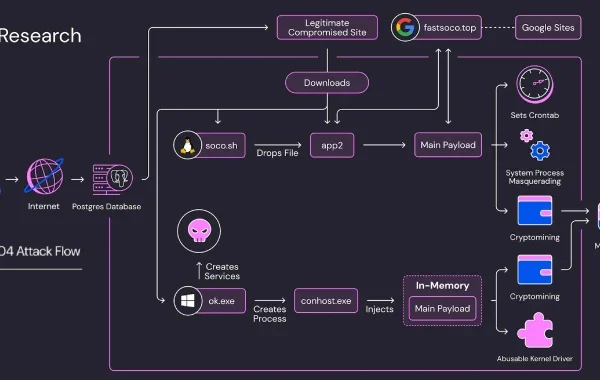Select the Google Sites box
The image size is (600, 380).
[548, 28]
